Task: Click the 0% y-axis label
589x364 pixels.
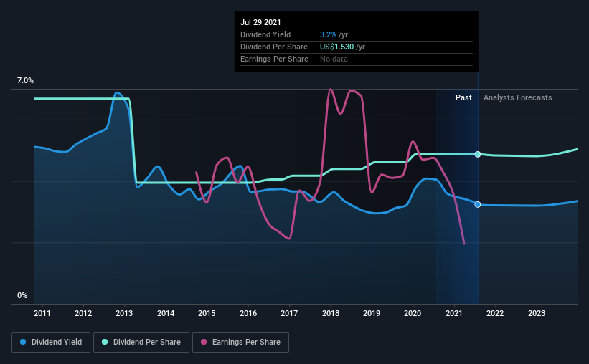Action: 22,296
